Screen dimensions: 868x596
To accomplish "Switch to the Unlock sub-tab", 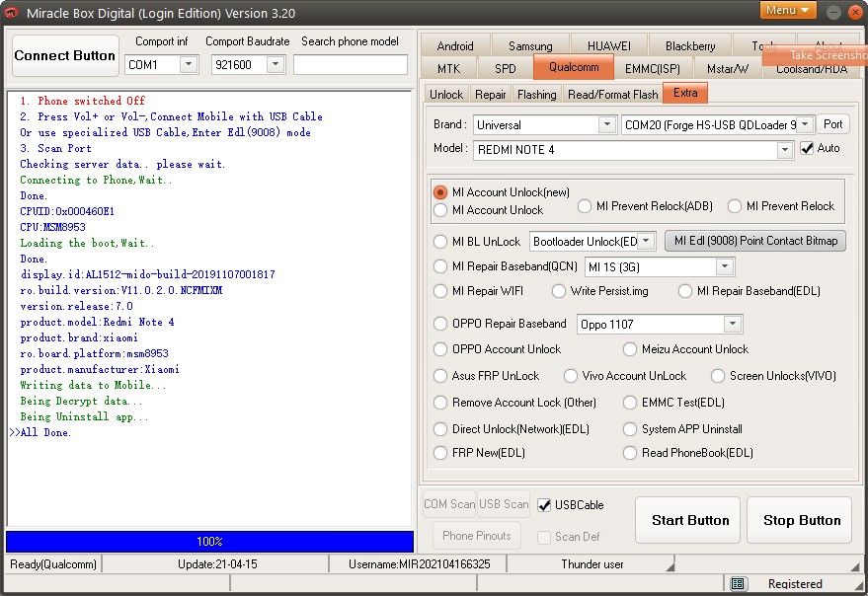I will [x=446, y=94].
